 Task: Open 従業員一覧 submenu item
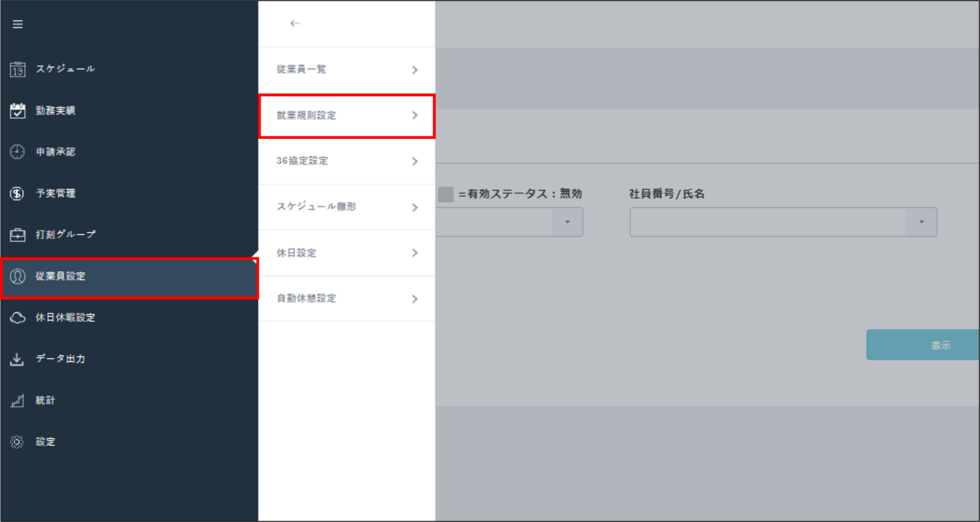[x=346, y=70]
